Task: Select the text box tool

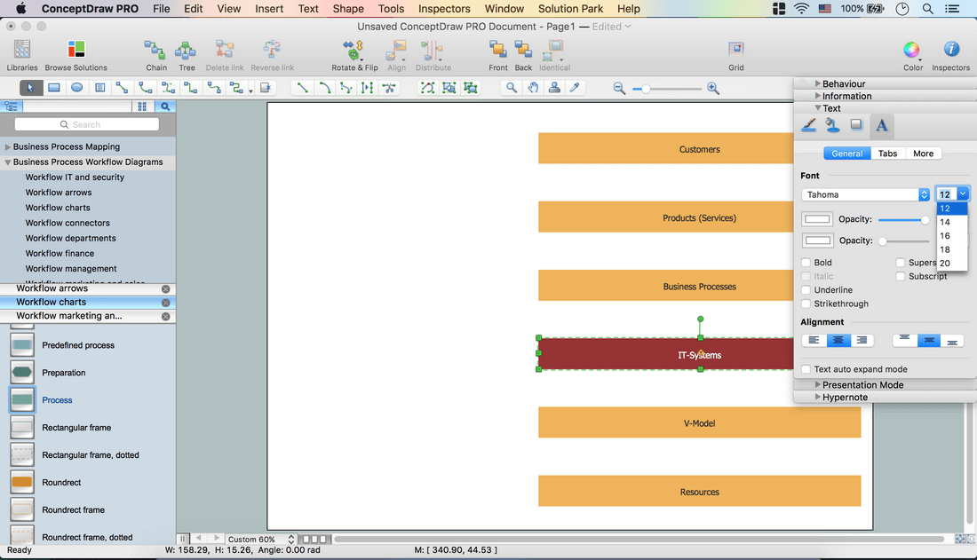Action: [x=99, y=88]
